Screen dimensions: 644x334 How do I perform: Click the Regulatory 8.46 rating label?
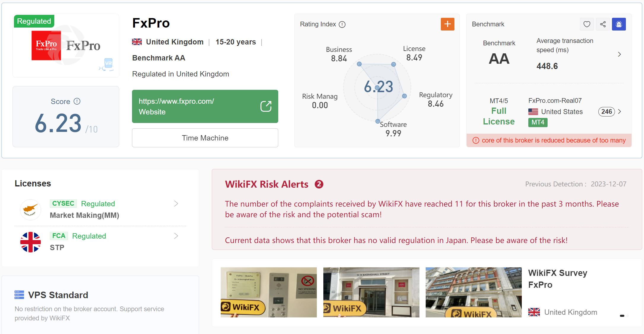[x=435, y=99]
